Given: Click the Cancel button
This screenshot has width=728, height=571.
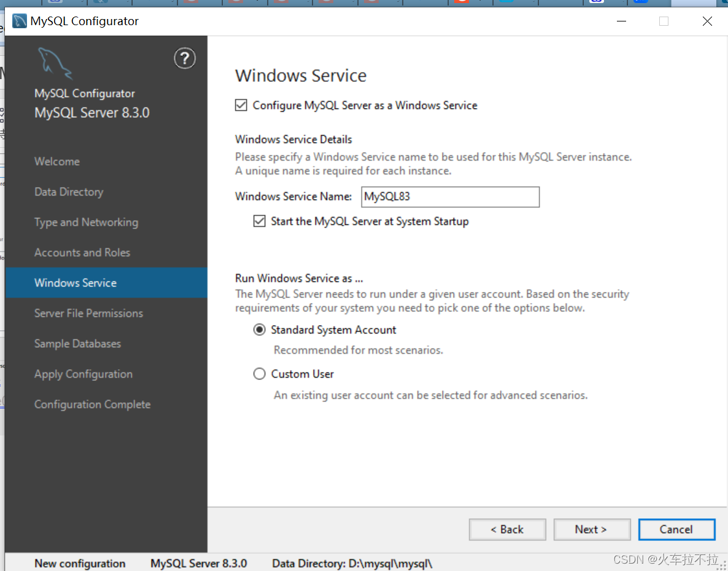Looking at the screenshot, I should (x=676, y=529).
